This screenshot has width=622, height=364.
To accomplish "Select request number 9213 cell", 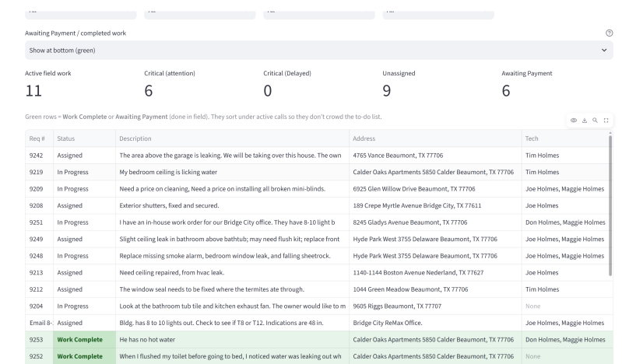I will (39, 272).
